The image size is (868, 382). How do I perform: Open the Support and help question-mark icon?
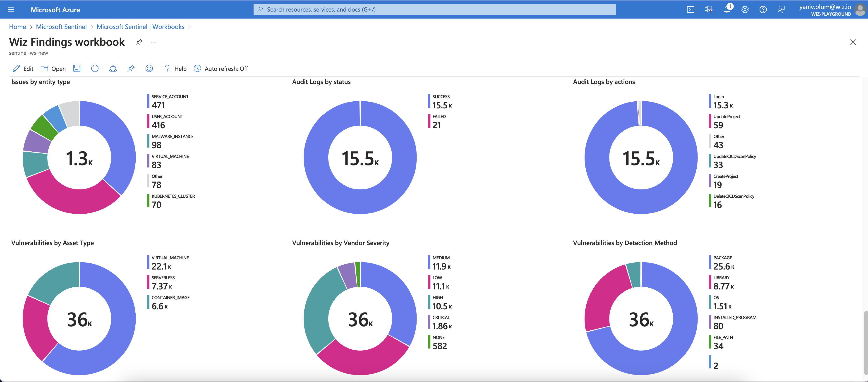click(763, 10)
